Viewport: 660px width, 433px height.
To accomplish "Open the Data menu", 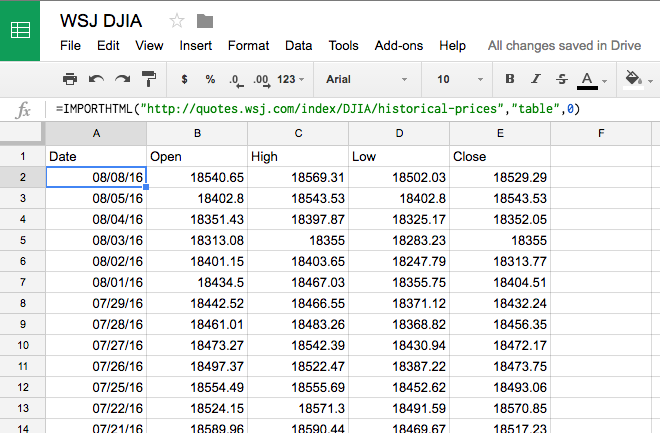I will point(298,45).
